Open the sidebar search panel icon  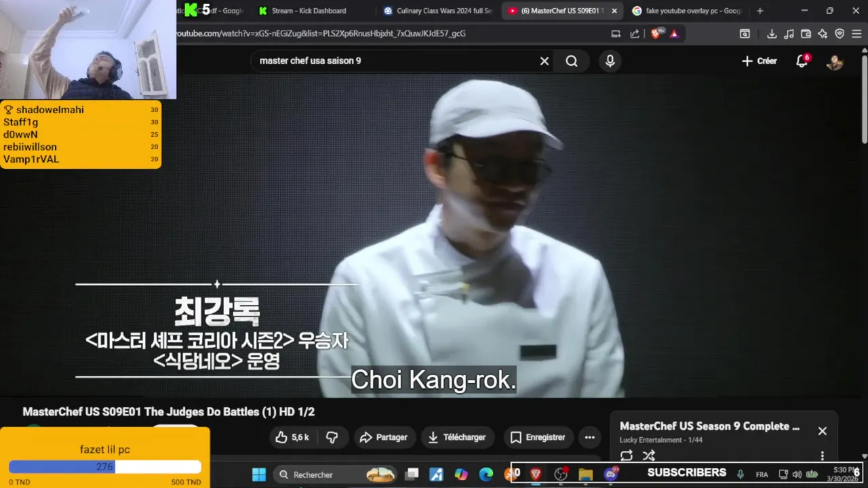point(745,34)
